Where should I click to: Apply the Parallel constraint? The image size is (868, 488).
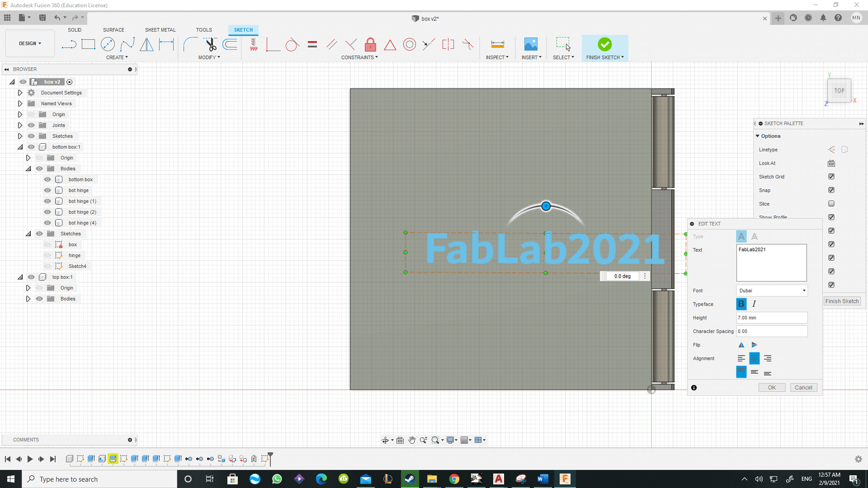pos(331,44)
